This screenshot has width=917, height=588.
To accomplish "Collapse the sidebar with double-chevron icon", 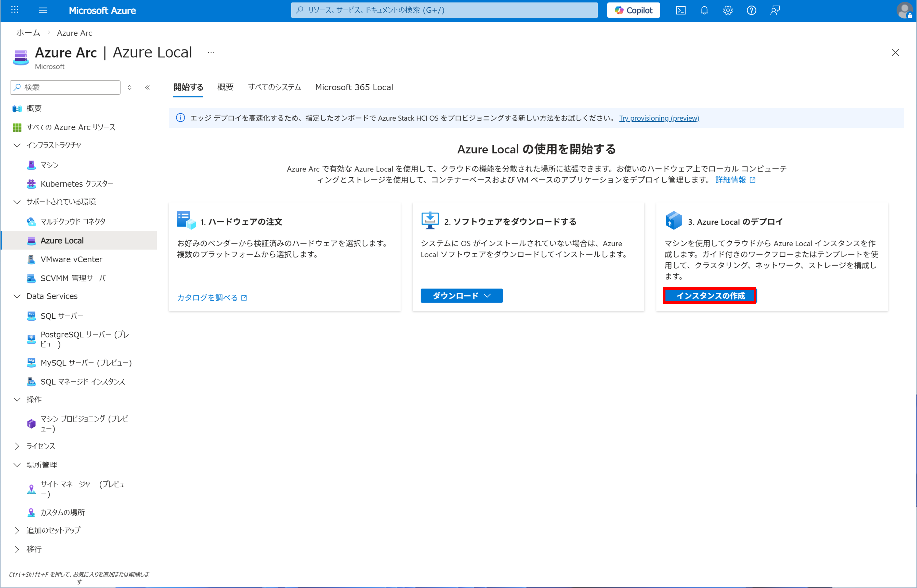I will click(147, 87).
